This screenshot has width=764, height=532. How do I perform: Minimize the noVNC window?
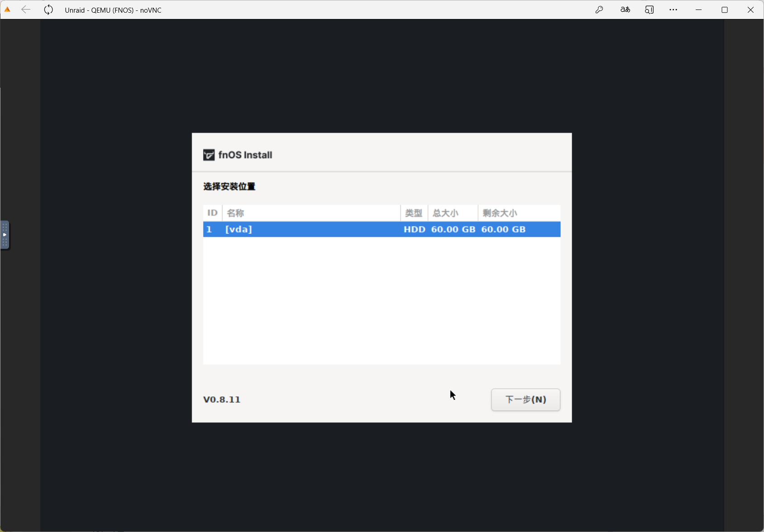[x=698, y=9]
